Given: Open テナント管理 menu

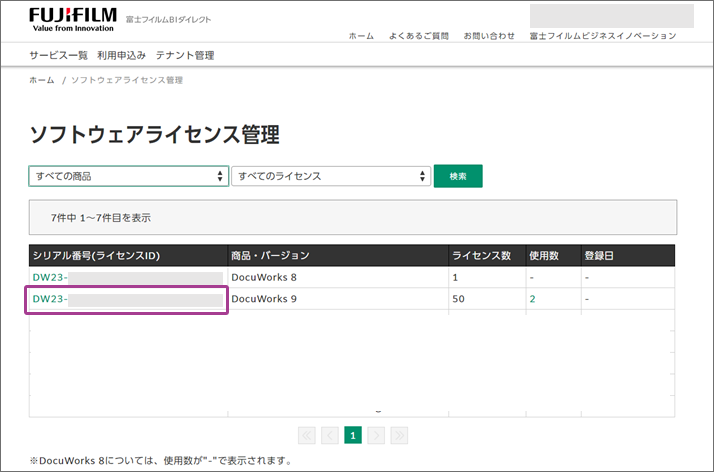Looking at the screenshot, I should [x=185, y=56].
